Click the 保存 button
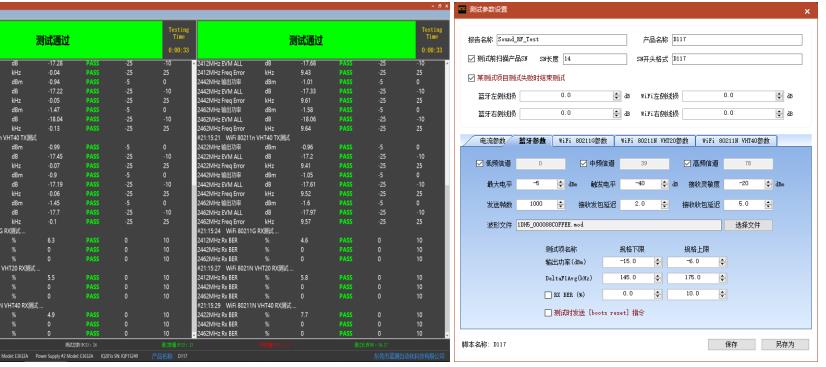The image size is (826, 367). [x=731, y=344]
